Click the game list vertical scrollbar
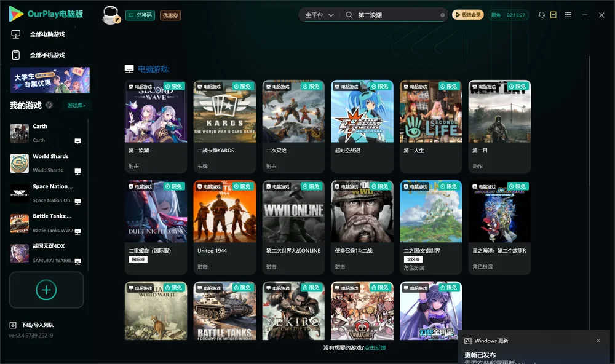 589,192
